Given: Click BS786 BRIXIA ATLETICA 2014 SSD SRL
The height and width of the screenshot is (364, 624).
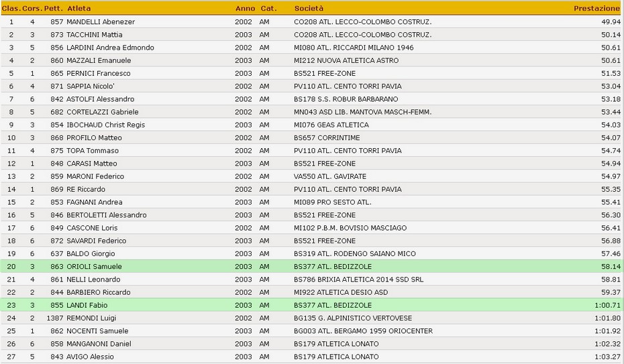Looking at the screenshot, I should pos(358,280).
